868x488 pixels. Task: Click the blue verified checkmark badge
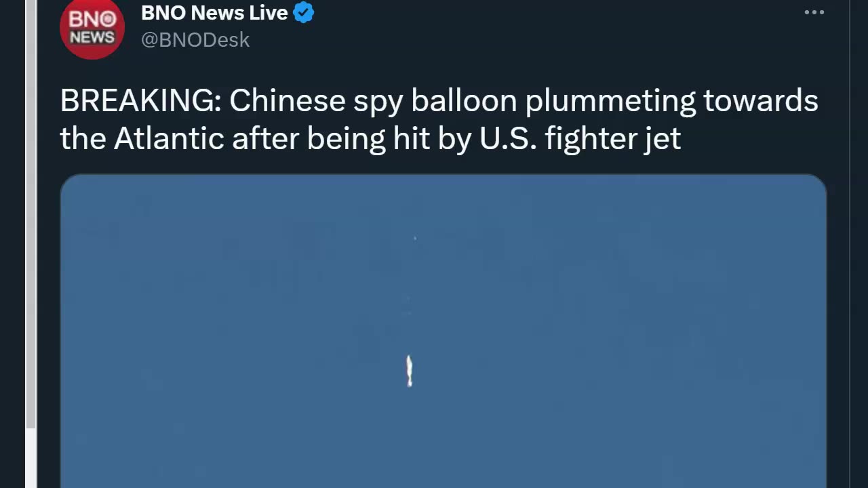(303, 12)
